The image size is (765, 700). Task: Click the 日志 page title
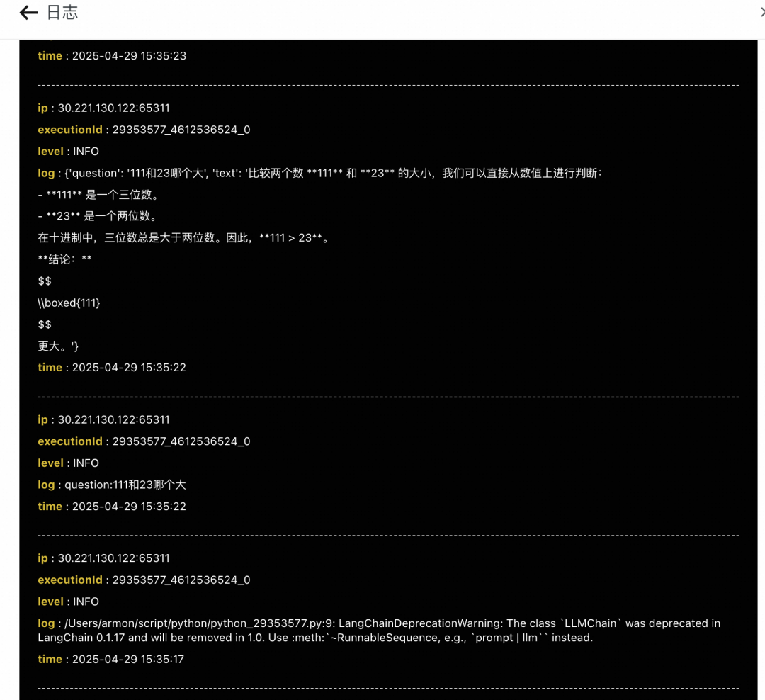(x=62, y=13)
